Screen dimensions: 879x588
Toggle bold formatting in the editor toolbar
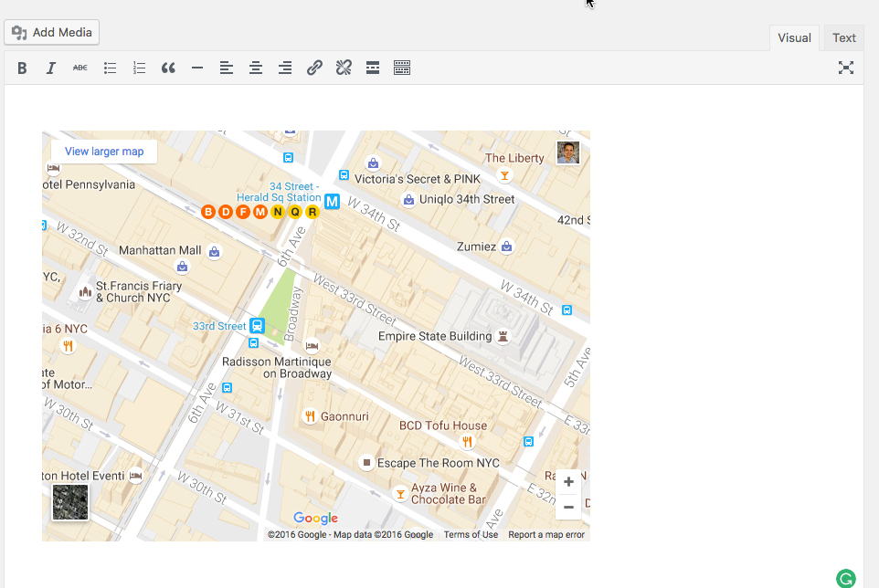22,68
